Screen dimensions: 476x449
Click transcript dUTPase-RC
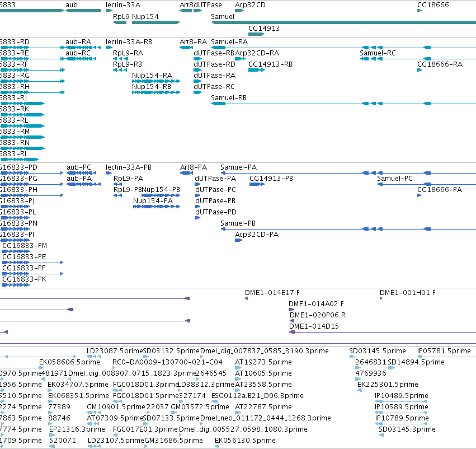point(214,86)
